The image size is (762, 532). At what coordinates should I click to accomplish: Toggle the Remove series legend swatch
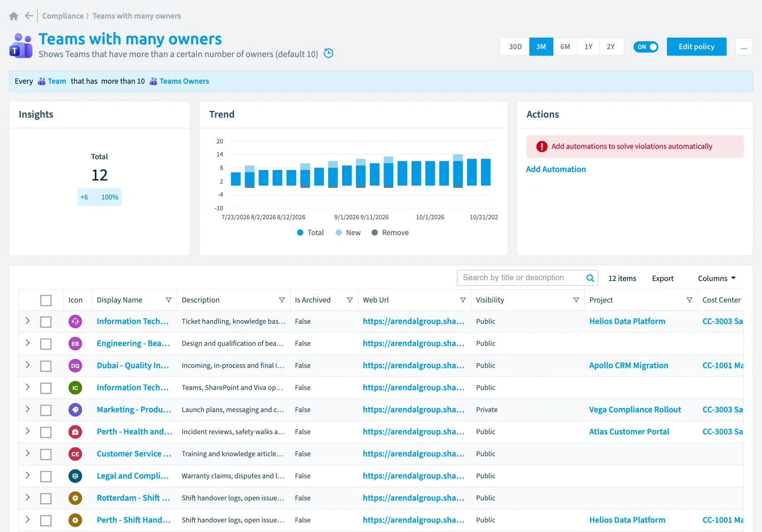coord(375,232)
